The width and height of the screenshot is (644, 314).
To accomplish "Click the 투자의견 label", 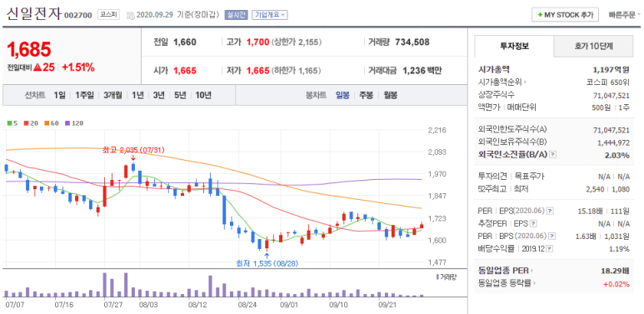I will tap(493, 177).
